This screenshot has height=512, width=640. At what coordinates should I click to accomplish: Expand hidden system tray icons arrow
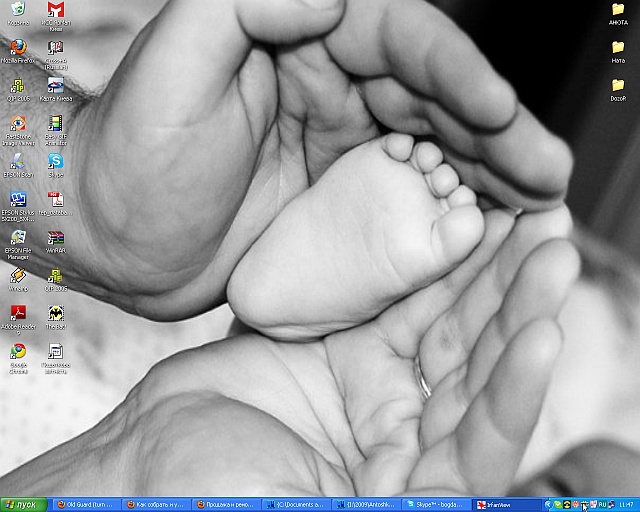(x=548, y=505)
